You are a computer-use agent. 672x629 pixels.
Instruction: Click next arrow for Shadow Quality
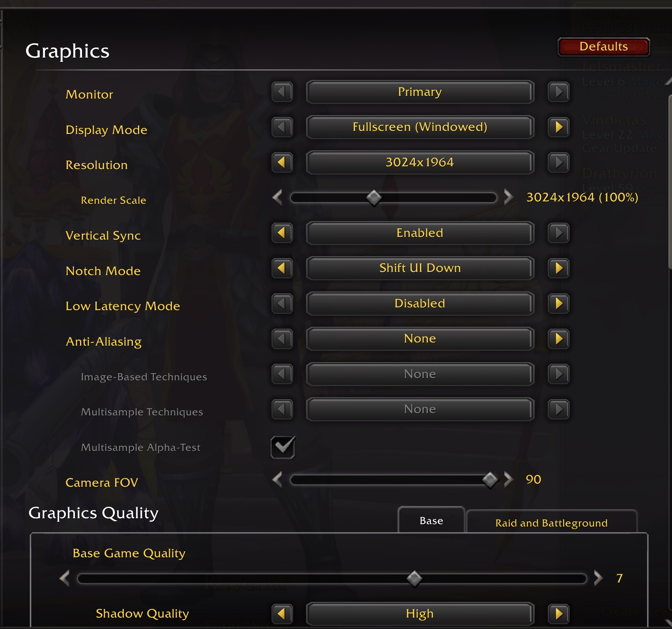558,614
